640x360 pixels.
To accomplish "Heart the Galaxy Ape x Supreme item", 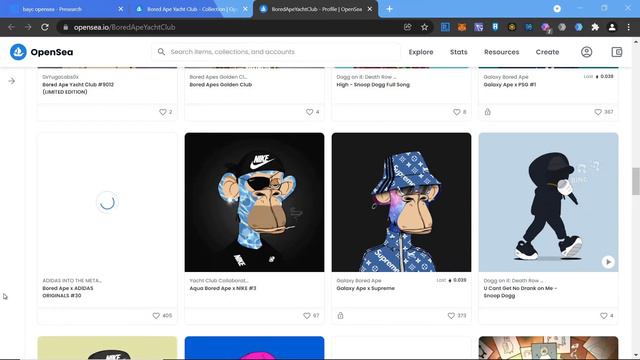I will [451, 316].
